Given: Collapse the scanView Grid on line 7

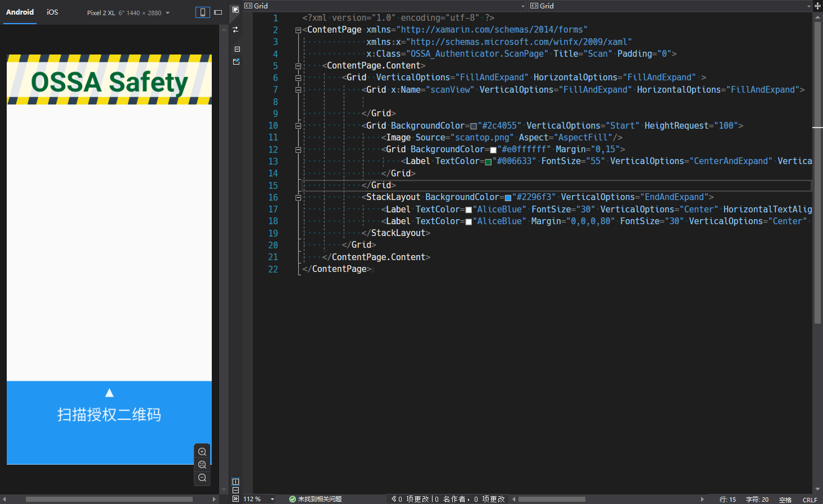Looking at the screenshot, I should (x=298, y=90).
